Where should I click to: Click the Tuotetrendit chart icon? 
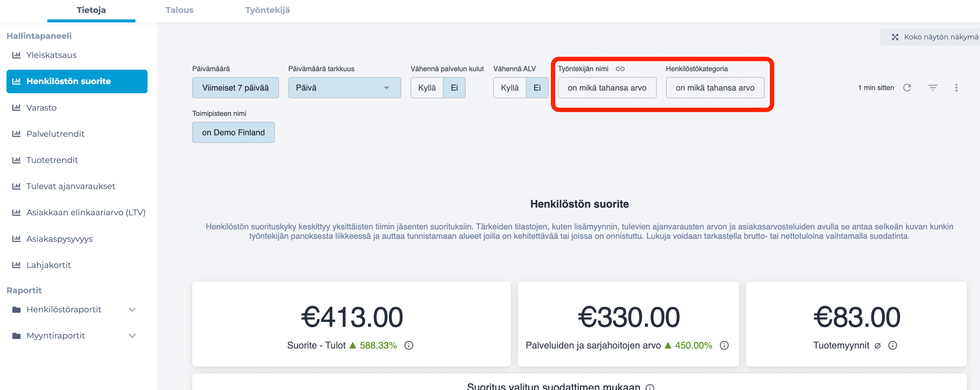(x=16, y=160)
